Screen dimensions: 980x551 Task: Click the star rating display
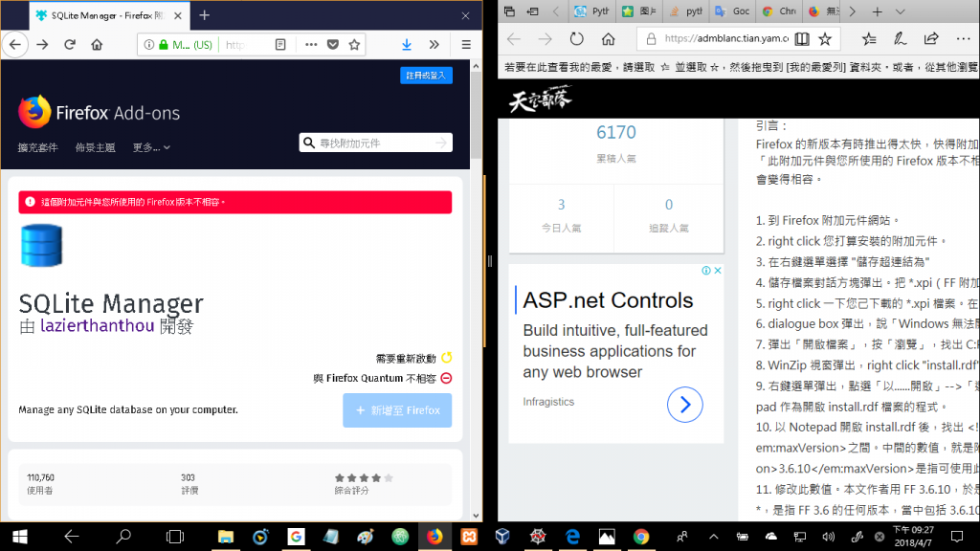(x=364, y=478)
